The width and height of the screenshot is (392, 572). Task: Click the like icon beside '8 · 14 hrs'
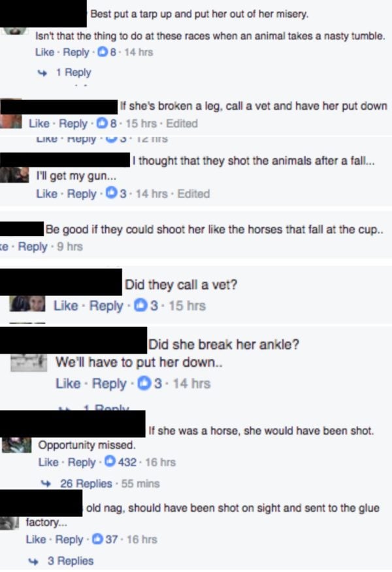[103, 52]
